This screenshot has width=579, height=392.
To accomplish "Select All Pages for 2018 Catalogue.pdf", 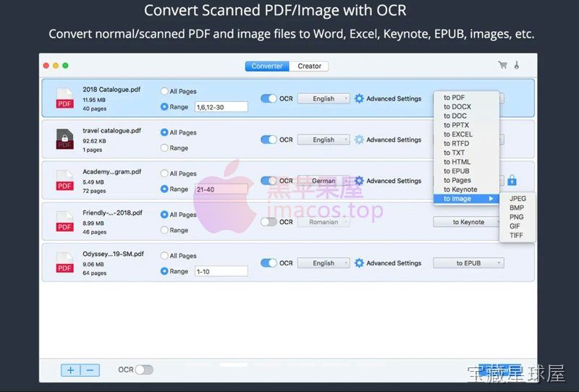I will 164,91.
